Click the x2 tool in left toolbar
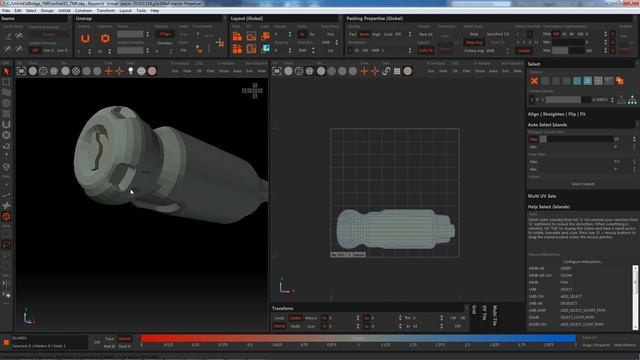Screen dimensions: 640x360 [6, 146]
